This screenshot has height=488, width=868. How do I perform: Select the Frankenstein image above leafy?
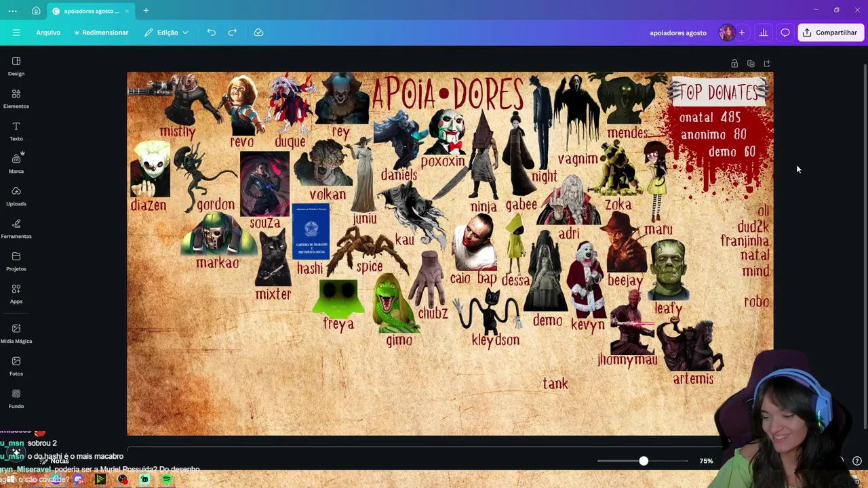point(669,270)
